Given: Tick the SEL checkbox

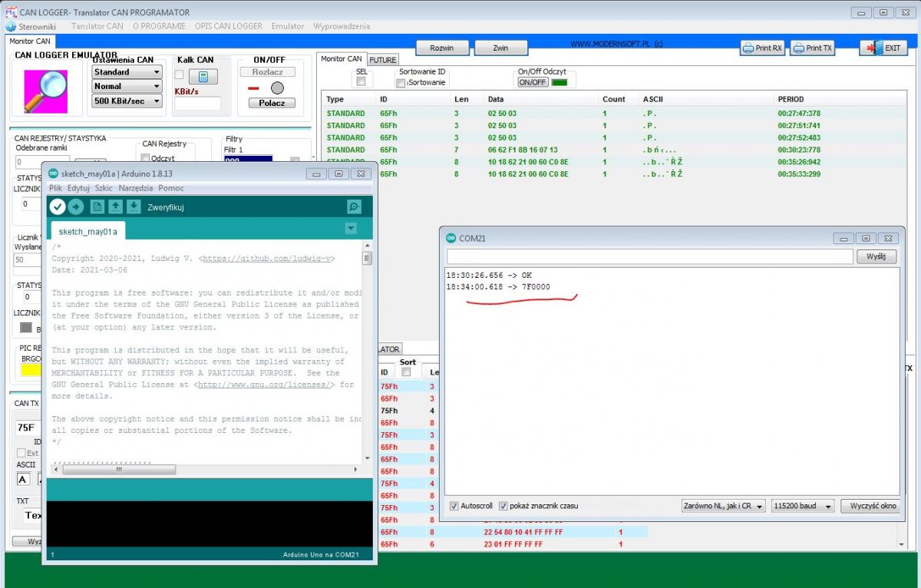Looking at the screenshot, I should (x=361, y=81).
